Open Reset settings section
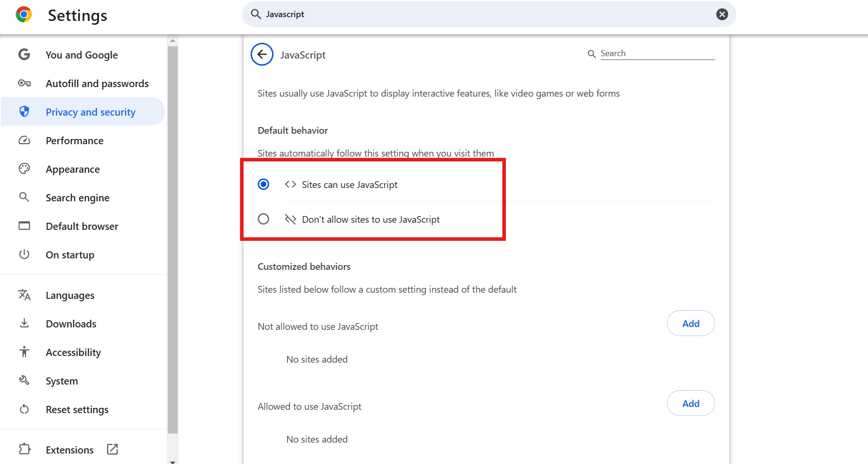Screen dimensions: 868x464 click(77, 410)
